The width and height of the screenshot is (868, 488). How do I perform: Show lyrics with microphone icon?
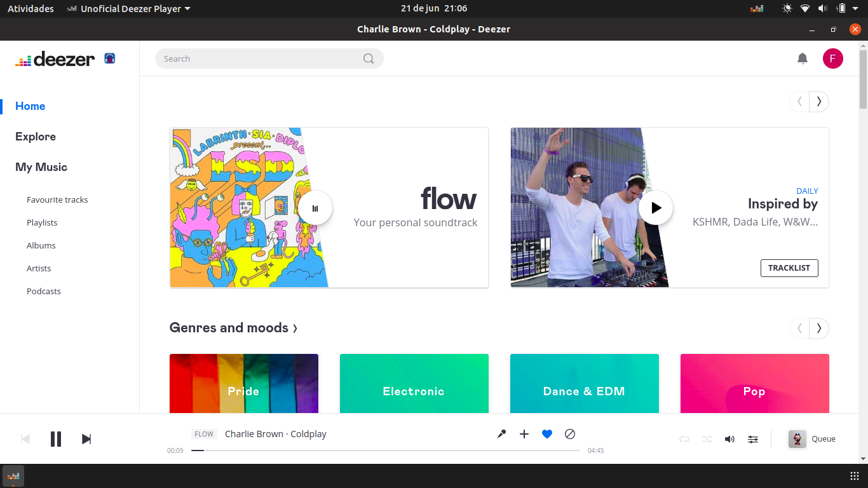click(x=501, y=434)
